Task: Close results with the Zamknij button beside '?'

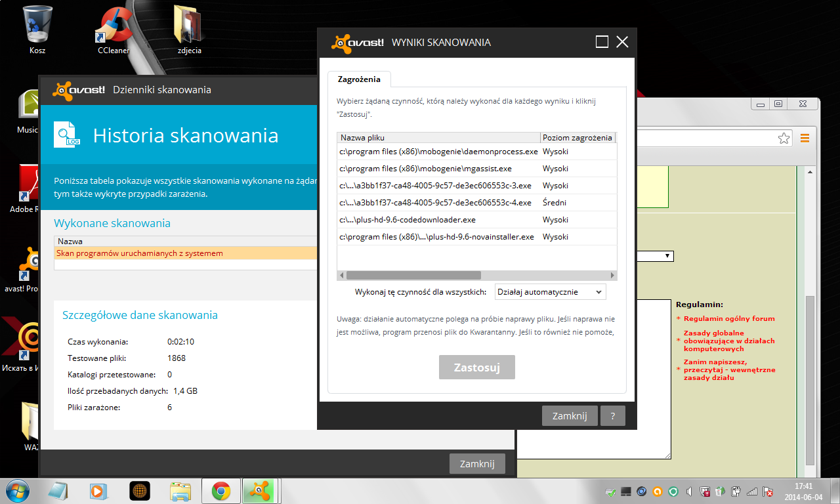Action: click(570, 416)
